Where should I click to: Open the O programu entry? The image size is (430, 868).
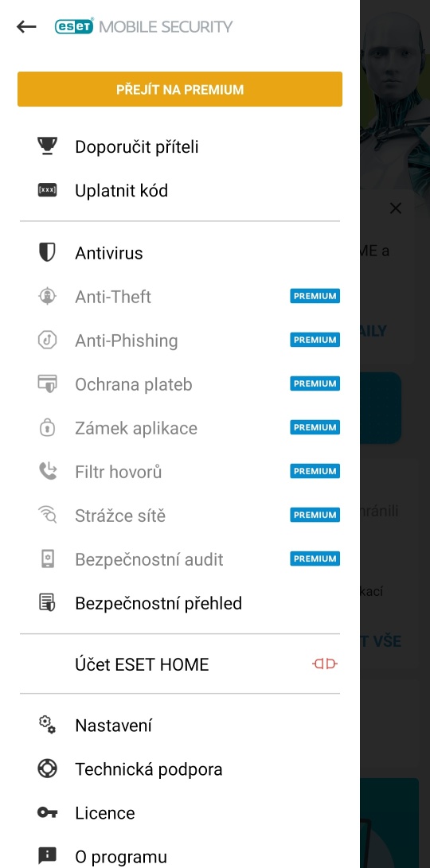pyautogui.click(x=179, y=856)
